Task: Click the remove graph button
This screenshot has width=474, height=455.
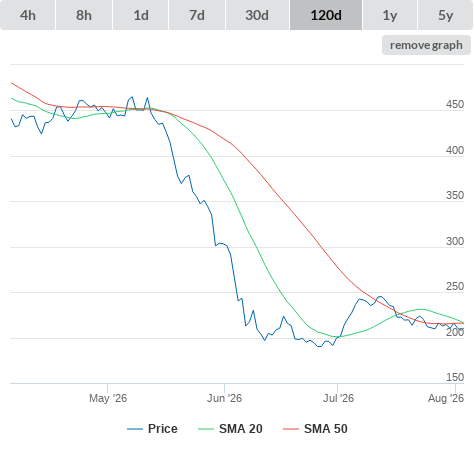Action: [x=426, y=45]
